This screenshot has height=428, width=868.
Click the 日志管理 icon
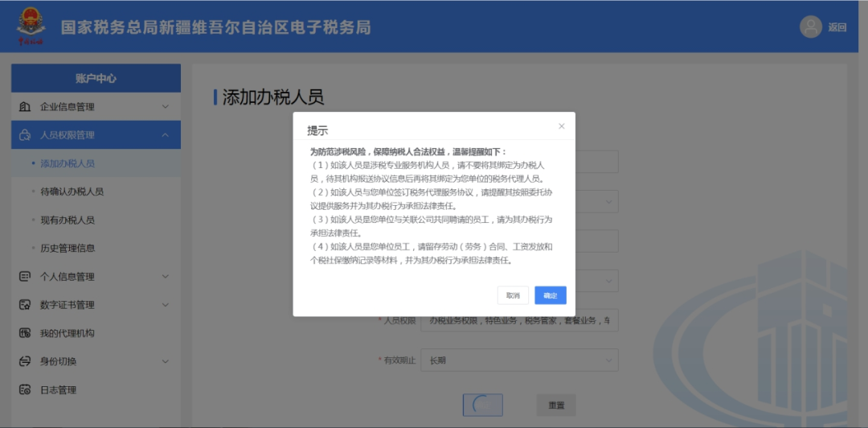[25, 389]
